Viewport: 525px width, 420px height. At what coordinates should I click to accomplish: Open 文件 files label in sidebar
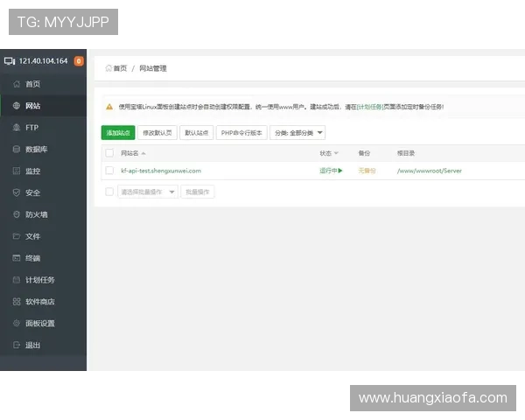33,236
